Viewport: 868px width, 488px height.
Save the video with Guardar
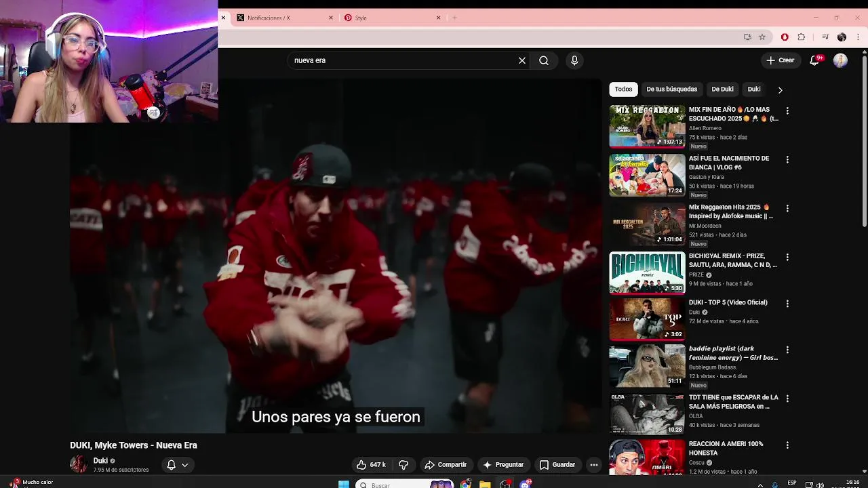(x=557, y=464)
